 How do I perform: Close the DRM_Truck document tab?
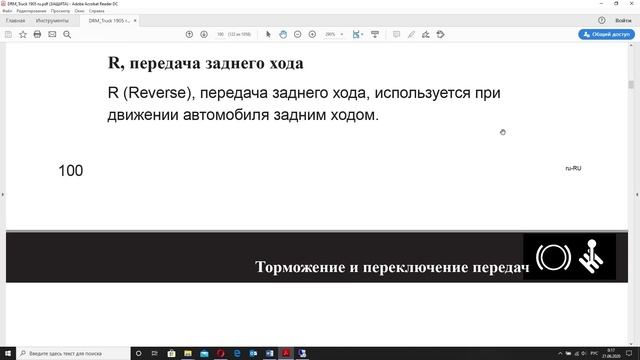coord(135,20)
